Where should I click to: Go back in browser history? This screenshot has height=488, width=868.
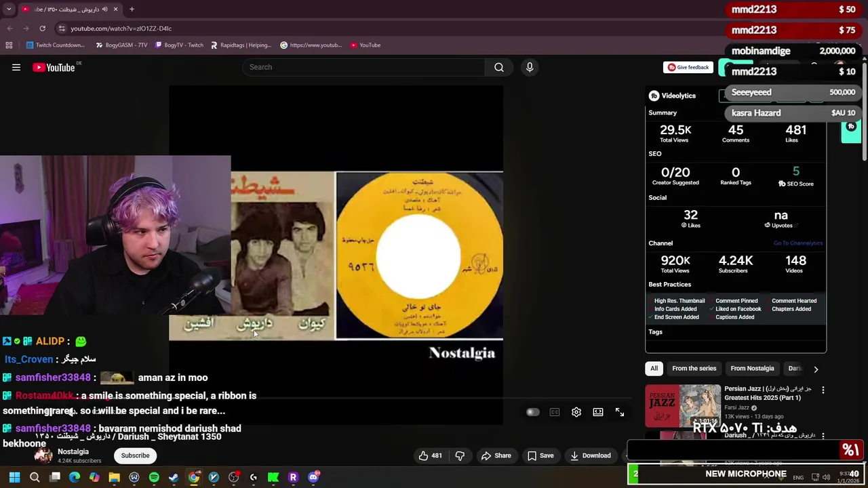tap(9, 28)
